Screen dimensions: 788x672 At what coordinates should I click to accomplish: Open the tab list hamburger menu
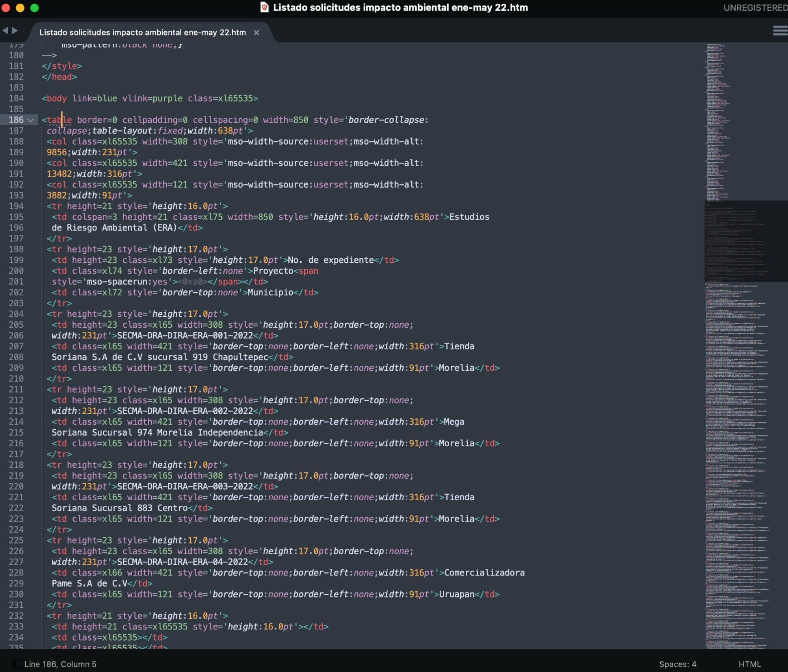point(780,31)
